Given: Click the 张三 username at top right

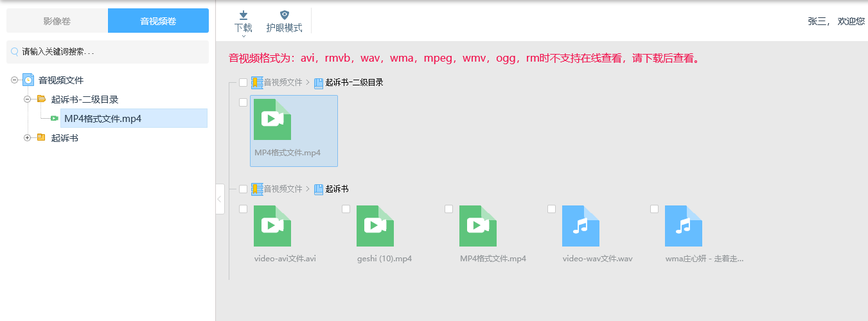Looking at the screenshot, I should [x=816, y=21].
